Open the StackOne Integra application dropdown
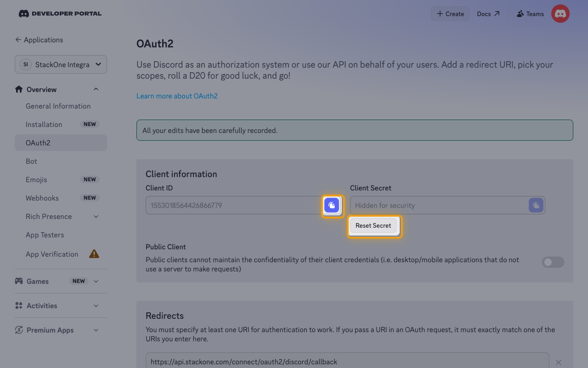588x368 pixels. point(61,64)
